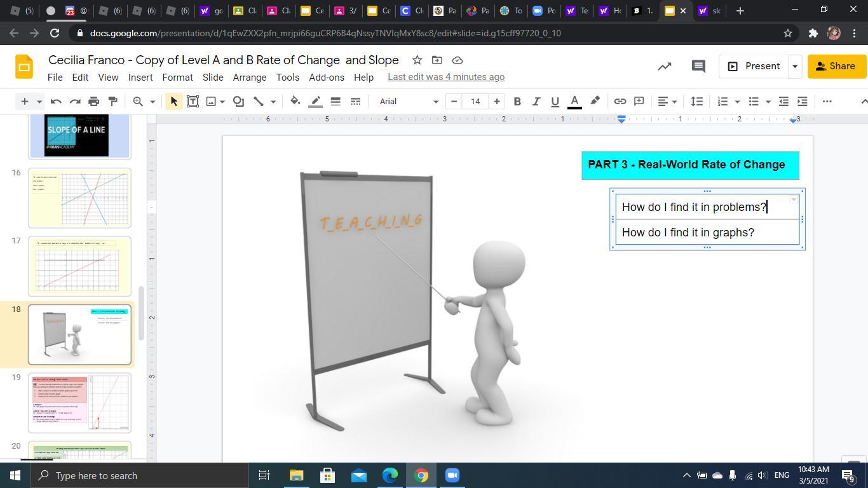Redo the last undone action
Image resolution: width=868 pixels, height=488 pixels.
coord(75,102)
